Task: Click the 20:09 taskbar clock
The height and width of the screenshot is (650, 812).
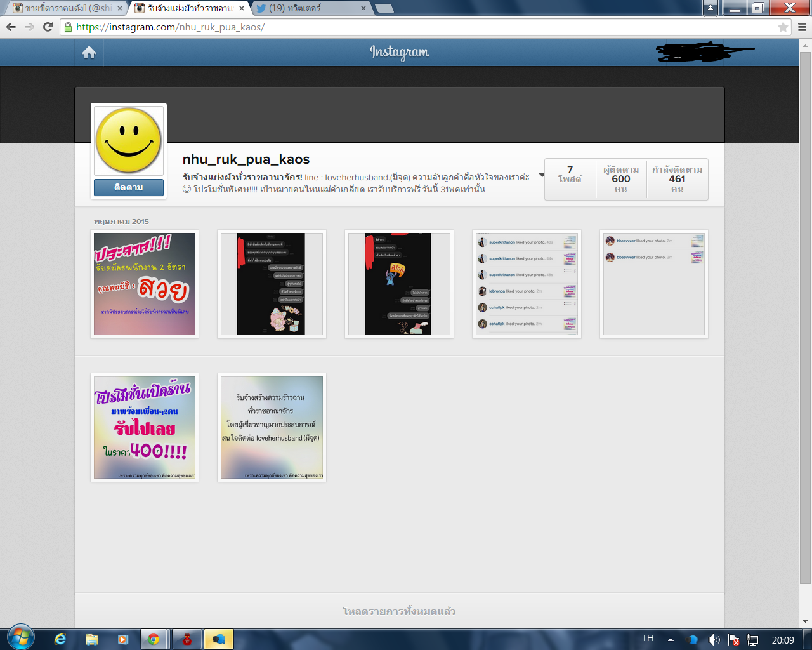Action: [783, 640]
